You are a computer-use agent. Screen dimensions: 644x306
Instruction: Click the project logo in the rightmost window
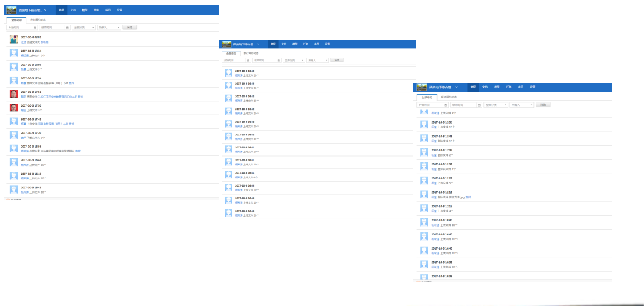(x=422, y=87)
